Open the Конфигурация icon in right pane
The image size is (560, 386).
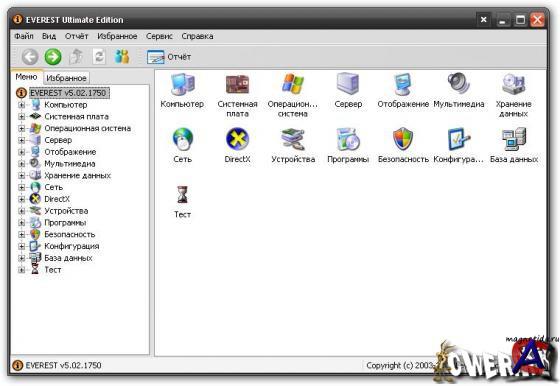[x=459, y=139]
